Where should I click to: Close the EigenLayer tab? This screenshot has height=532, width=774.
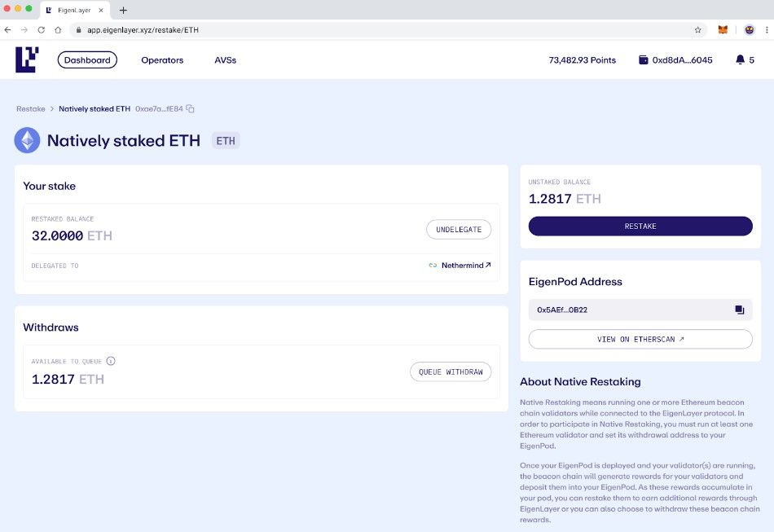click(101, 10)
